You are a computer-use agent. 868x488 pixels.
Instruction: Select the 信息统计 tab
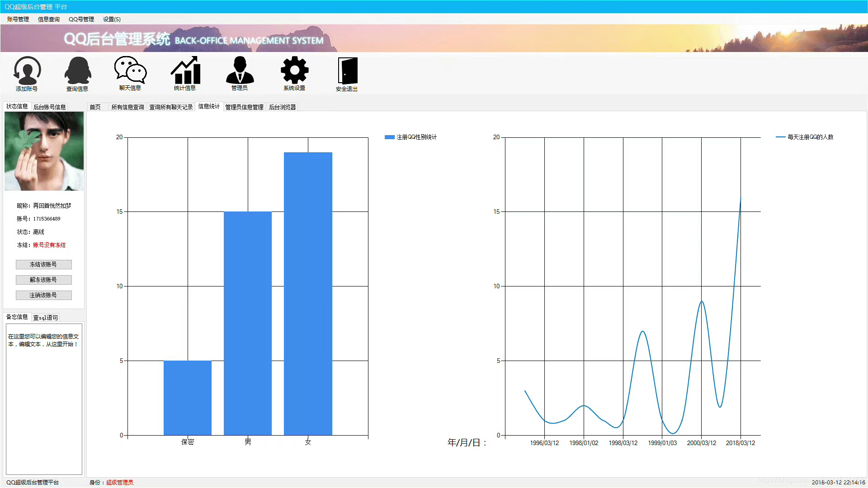point(209,106)
